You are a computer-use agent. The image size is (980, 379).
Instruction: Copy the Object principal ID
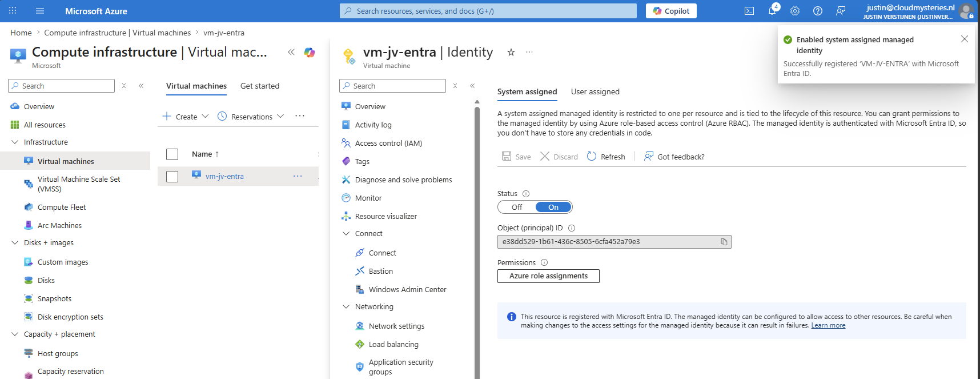tap(724, 242)
